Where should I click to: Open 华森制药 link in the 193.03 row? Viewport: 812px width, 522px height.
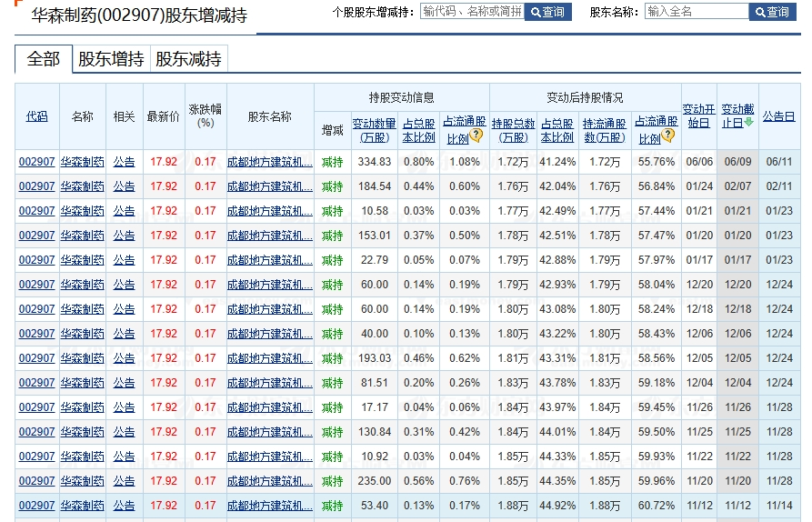coord(83,357)
